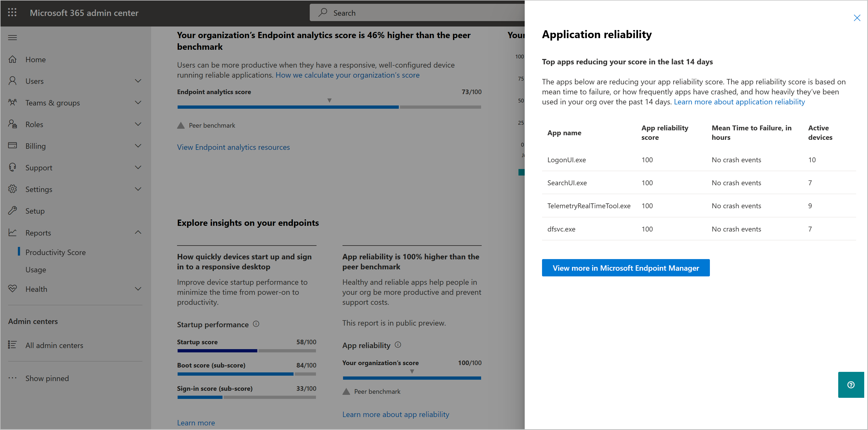Click the Reports chart icon

12,233
